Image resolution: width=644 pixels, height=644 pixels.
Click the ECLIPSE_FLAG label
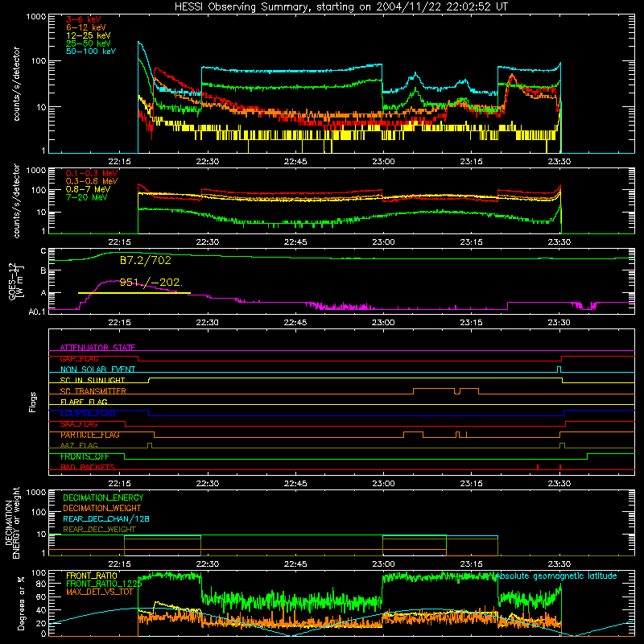(x=88, y=413)
